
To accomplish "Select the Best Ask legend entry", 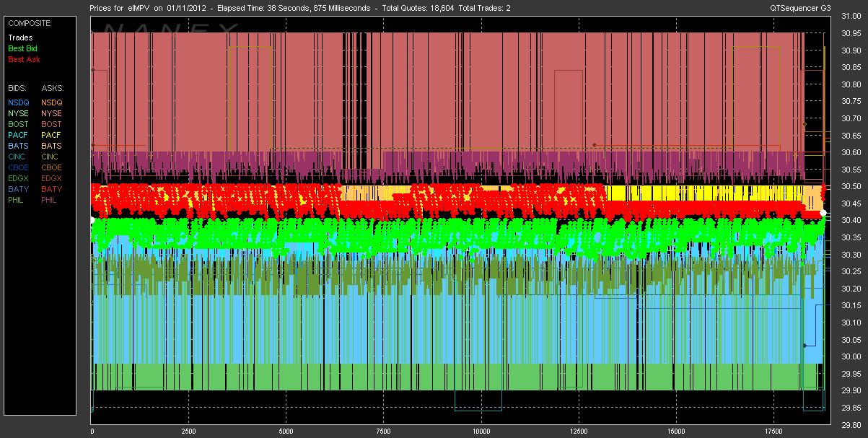I will 23,59.
